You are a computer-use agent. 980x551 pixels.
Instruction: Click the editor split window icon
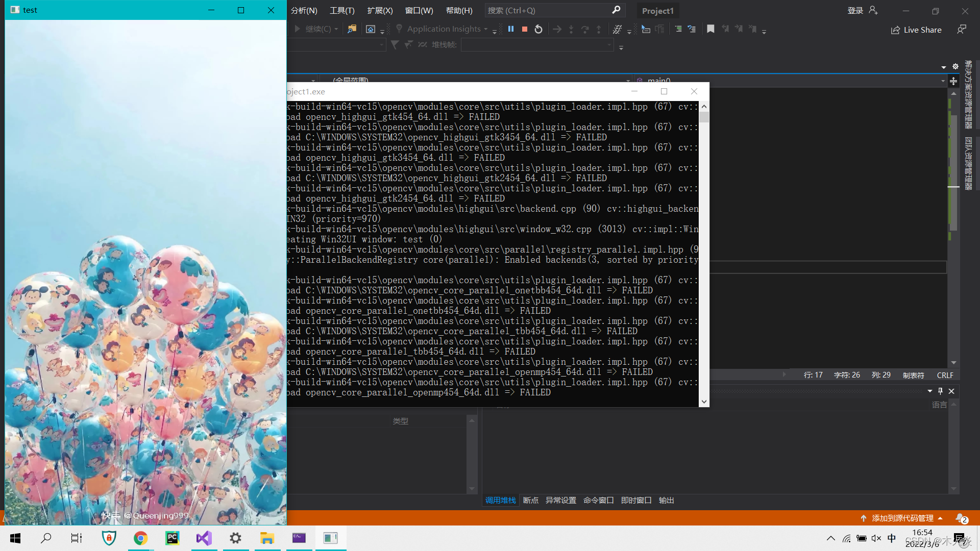click(x=953, y=81)
